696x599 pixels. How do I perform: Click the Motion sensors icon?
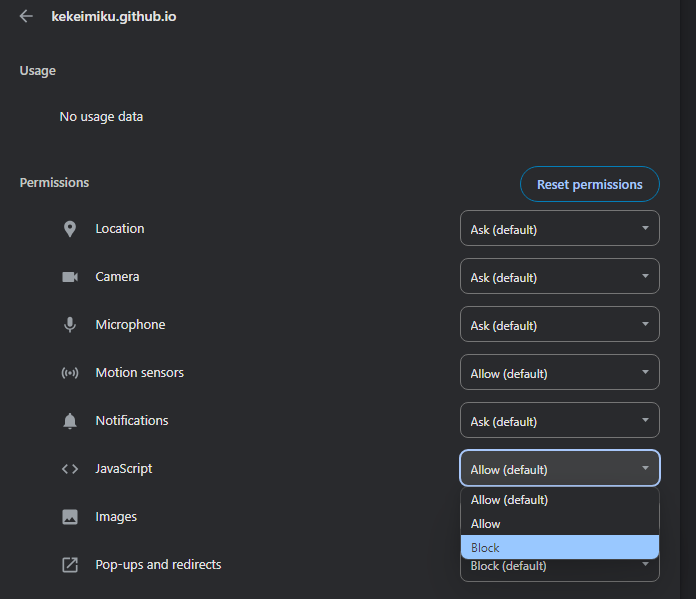[70, 373]
